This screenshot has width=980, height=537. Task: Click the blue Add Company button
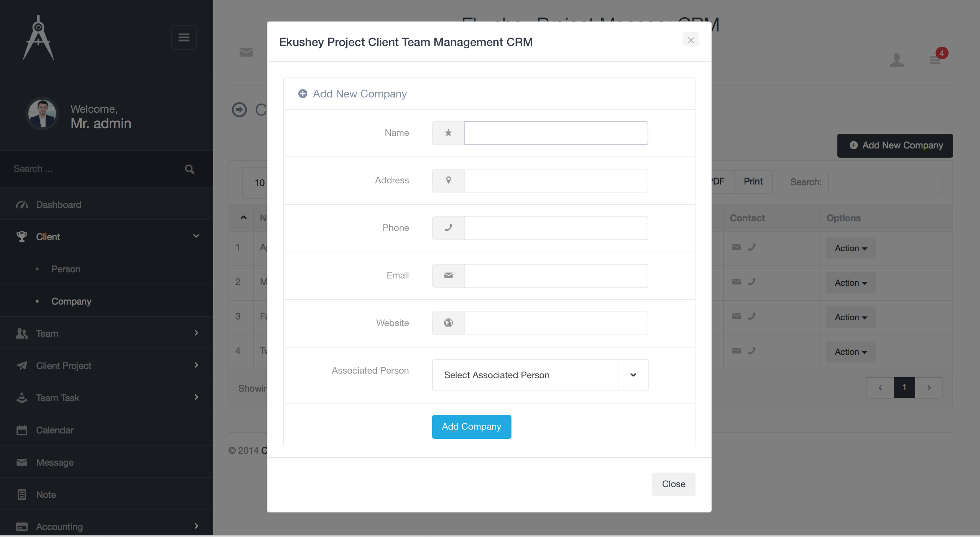coord(471,427)
